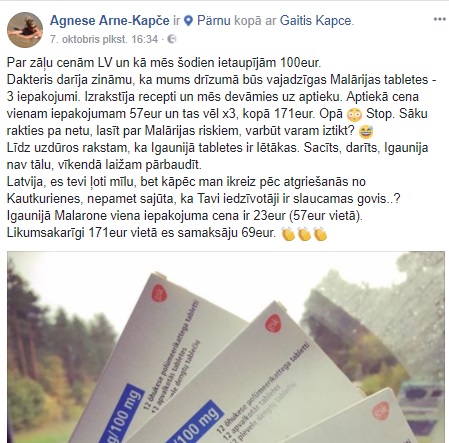
Task: Click the globe public privacy icon
Action: 171,39
